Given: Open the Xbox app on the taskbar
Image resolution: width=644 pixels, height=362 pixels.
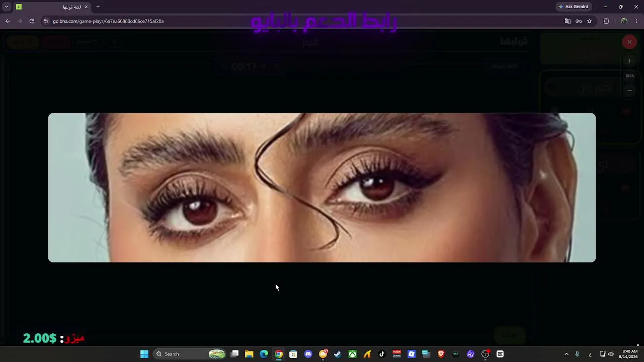Looking at the screenshot, I should coord(353,354).
